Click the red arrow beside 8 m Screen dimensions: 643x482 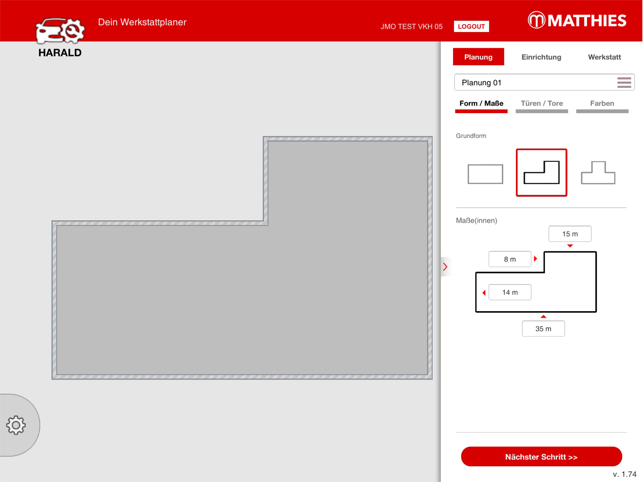click(535, 259)
